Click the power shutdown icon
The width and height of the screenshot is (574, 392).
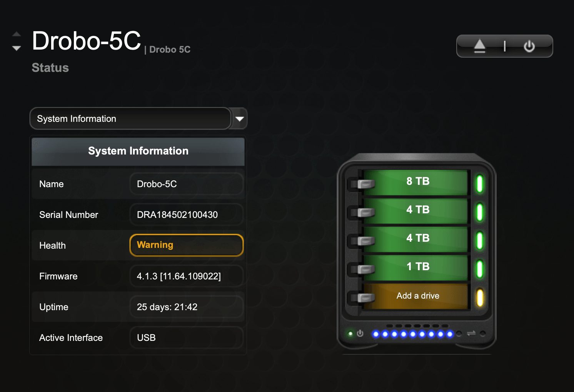pyautogui.click(x=529, y=46)
